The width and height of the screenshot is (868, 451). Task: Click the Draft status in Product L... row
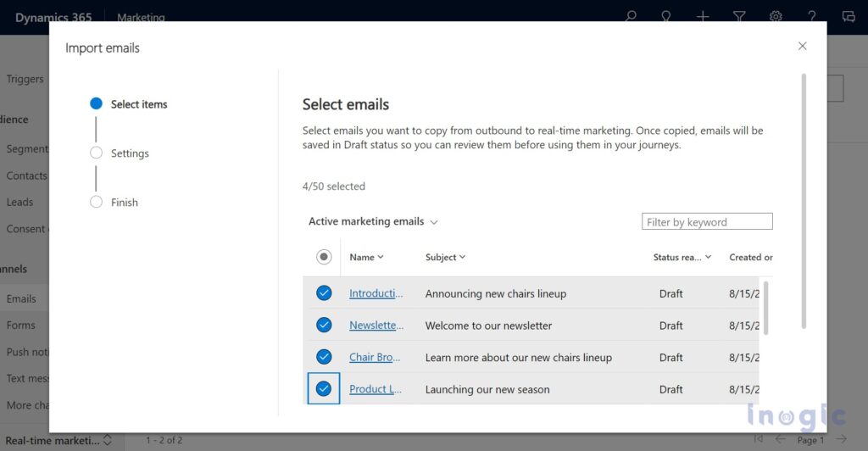click(x=671, y=389)
